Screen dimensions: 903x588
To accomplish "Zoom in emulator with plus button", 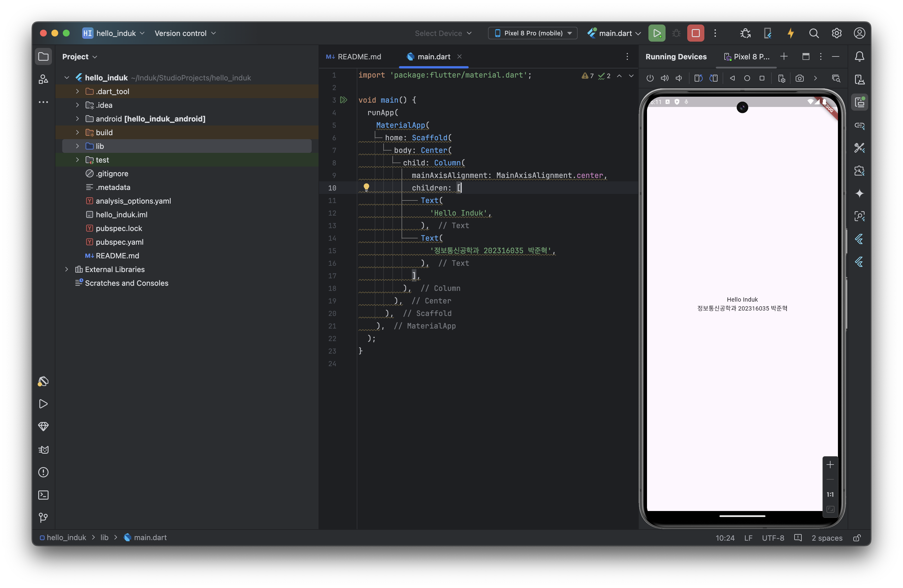I will (x=830, y=465).
